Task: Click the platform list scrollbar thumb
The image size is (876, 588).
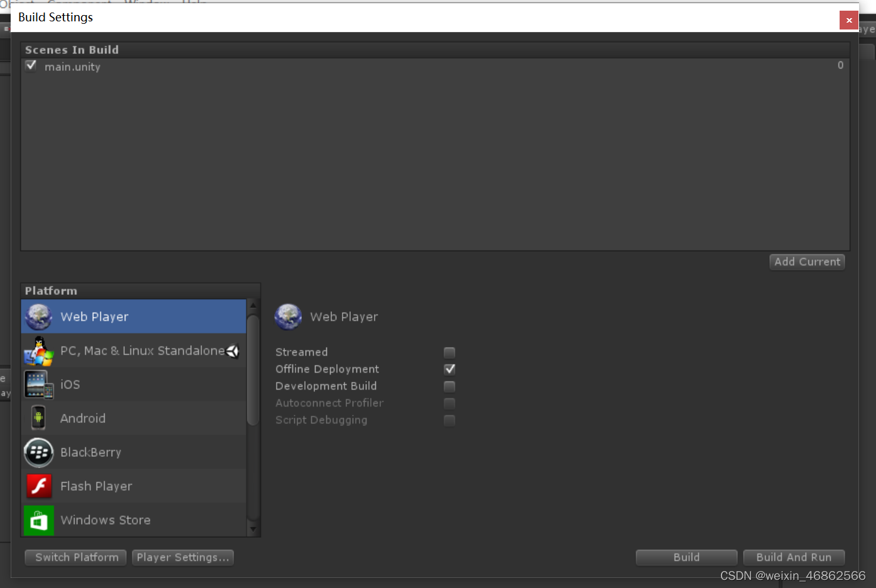Action: [x=253, y=370]
